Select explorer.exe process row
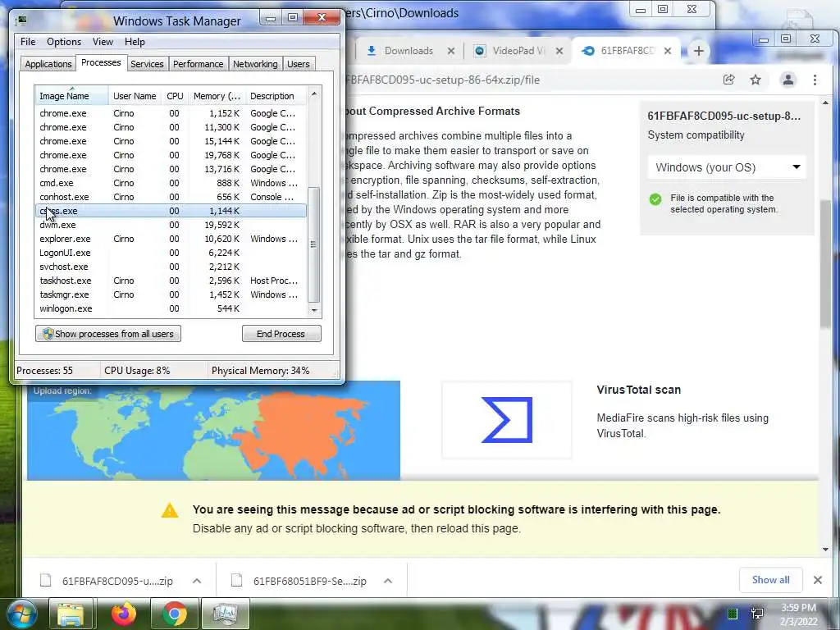840x630 pixels. (171, 239)
